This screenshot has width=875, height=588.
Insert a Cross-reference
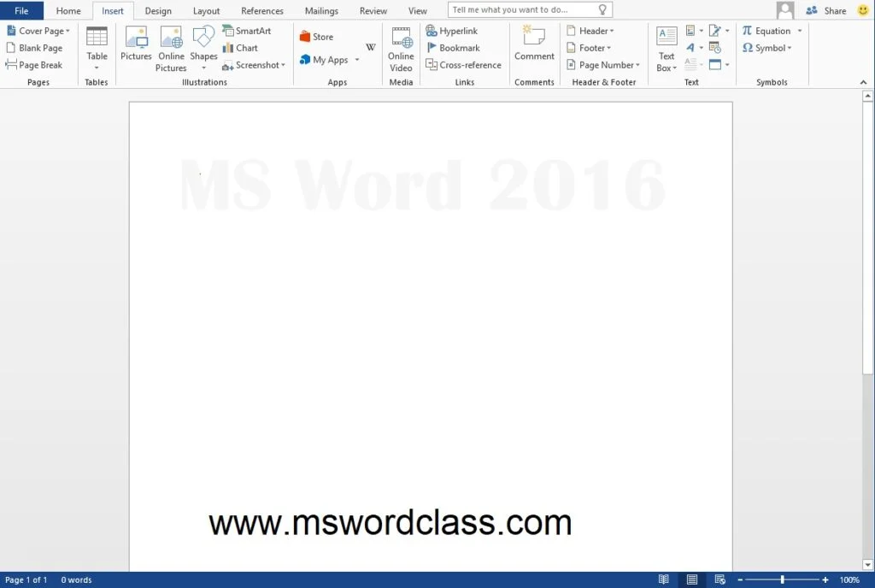tap(464, 65)
